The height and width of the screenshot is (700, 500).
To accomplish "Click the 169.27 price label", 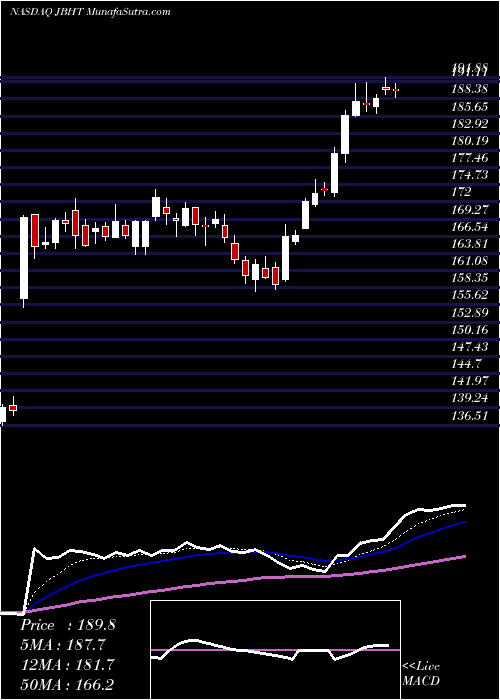I will click(x=469, y=209).
